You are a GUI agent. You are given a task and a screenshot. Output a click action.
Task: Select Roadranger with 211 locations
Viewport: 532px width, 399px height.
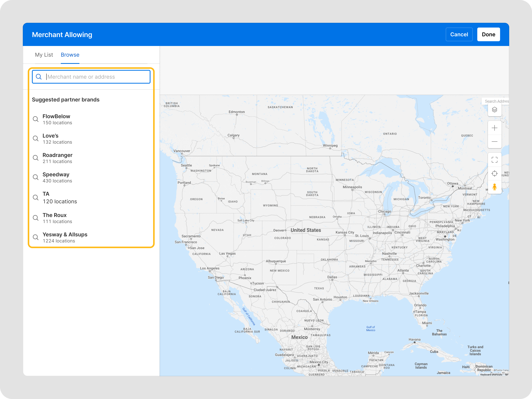click(x=57, y=158)
